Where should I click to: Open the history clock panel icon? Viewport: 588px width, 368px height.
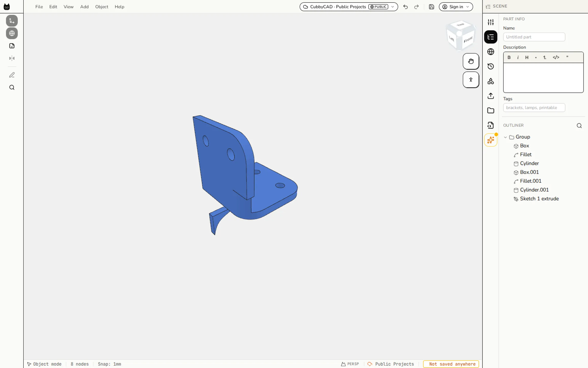(x=491, y=66)
